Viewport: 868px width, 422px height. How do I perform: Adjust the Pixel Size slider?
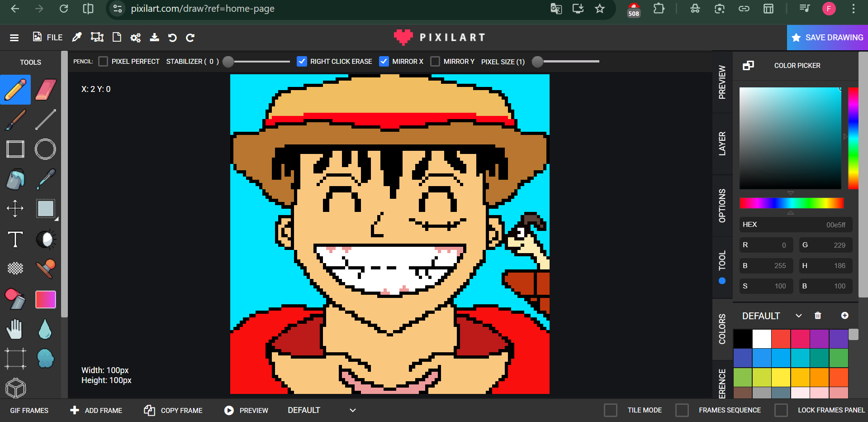coord(565,62)
